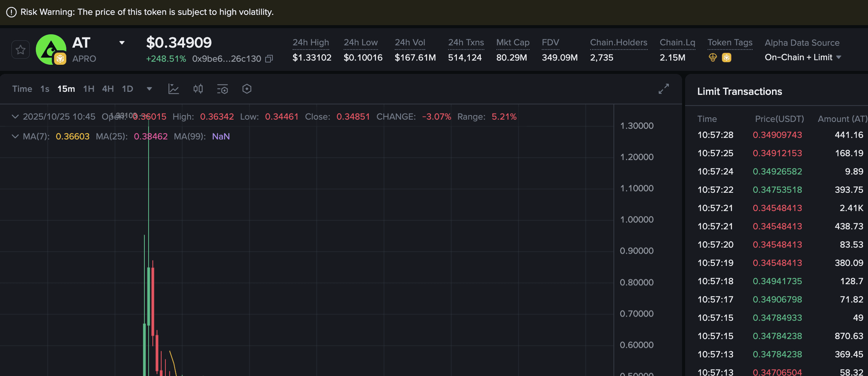Screen dimensions: 868x376
Task: Select the 2.41K amount transaction row
Action: click(780, 208)
